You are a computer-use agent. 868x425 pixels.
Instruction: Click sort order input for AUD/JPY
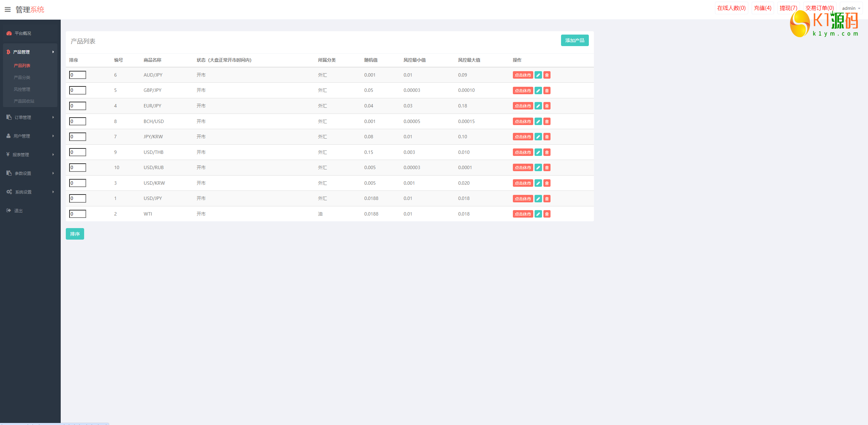[x=78, y=75]
